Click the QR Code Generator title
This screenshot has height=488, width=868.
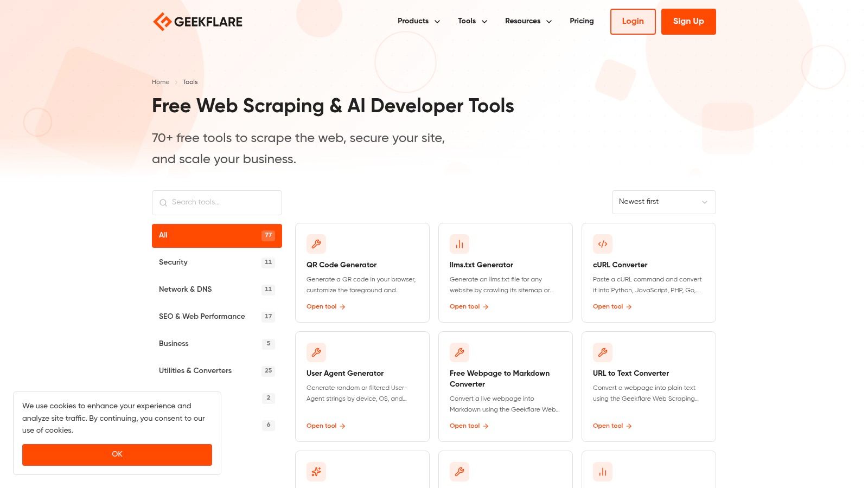pos(341,265)
